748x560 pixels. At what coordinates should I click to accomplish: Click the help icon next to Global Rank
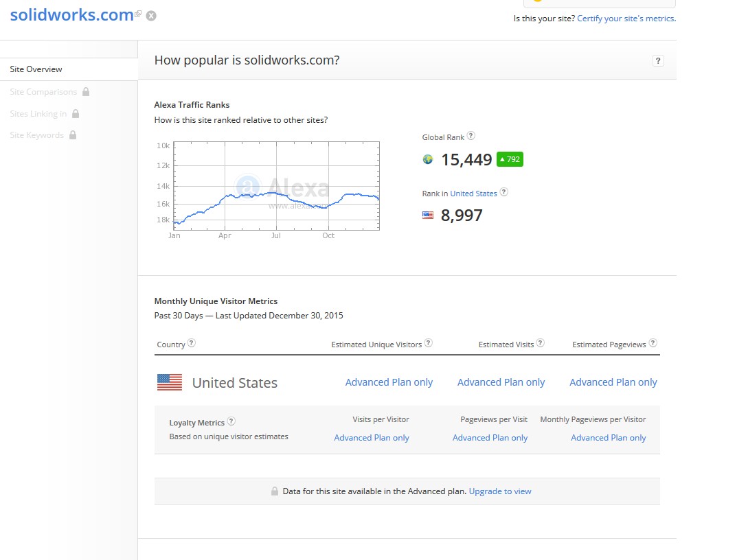click(471, 137)
